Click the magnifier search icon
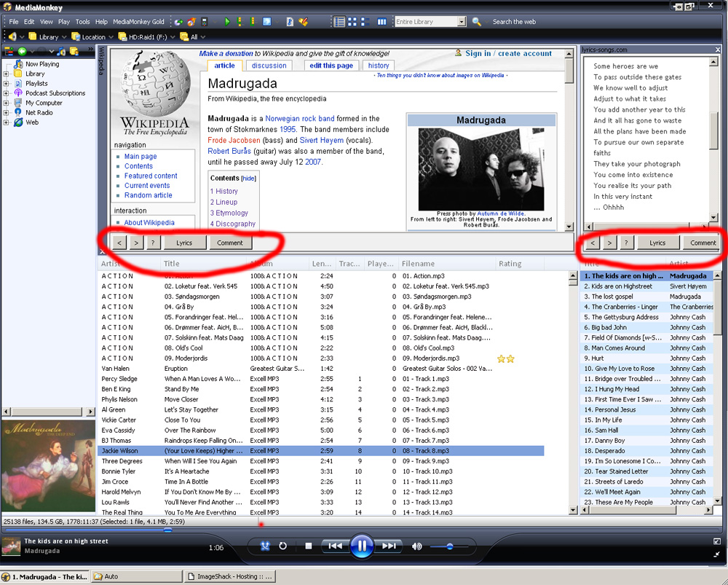728x585 pixels. coord(476,21)
